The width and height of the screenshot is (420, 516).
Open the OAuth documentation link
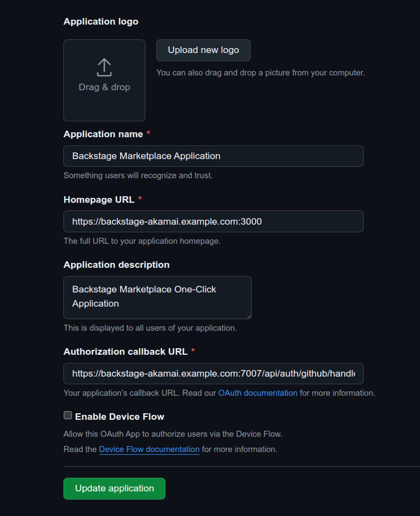[x=258, y=393]
